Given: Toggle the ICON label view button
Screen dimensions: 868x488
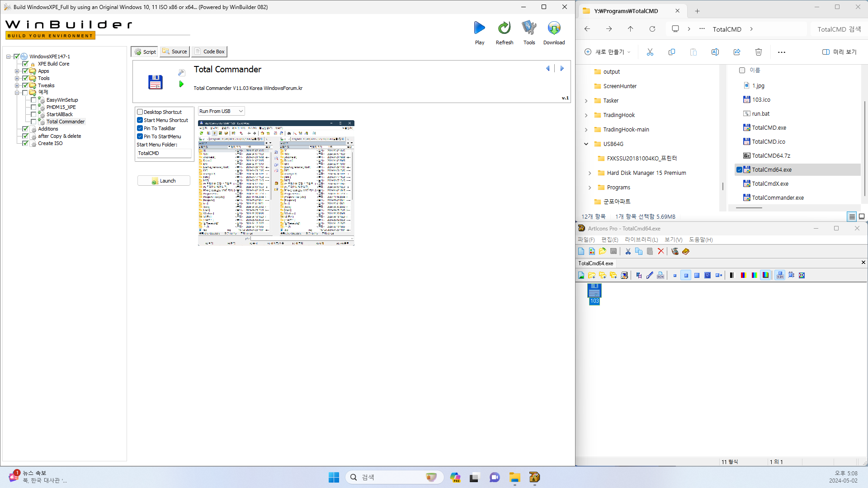Looking at the screenshot, I should [780, 275].
